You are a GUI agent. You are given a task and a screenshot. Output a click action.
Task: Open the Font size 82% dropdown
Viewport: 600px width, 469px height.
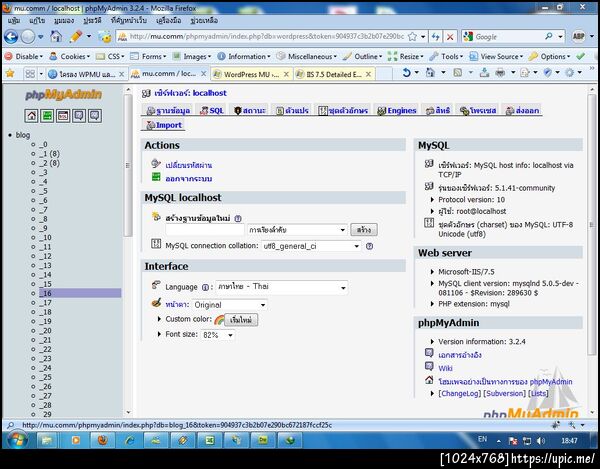[218, 335]
